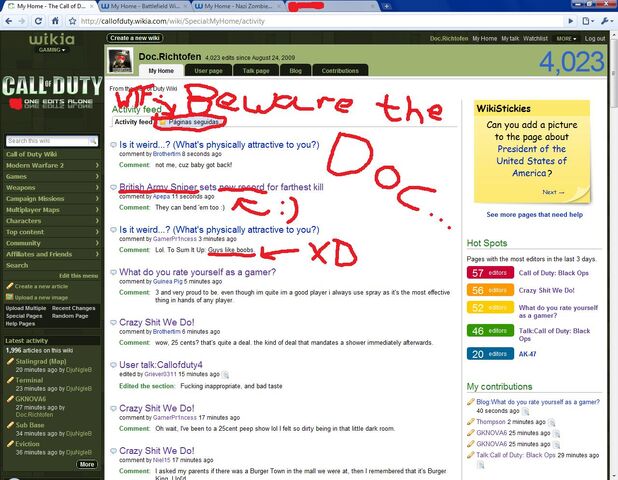Open the browser wrench settings menu
The image size is (618, 480).
tap(606, 21)
